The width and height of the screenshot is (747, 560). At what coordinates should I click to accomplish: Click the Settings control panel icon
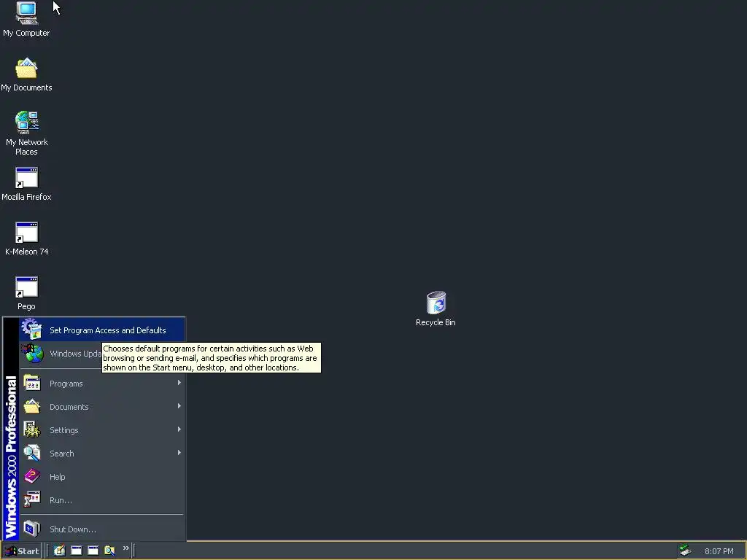pos(32,429)
